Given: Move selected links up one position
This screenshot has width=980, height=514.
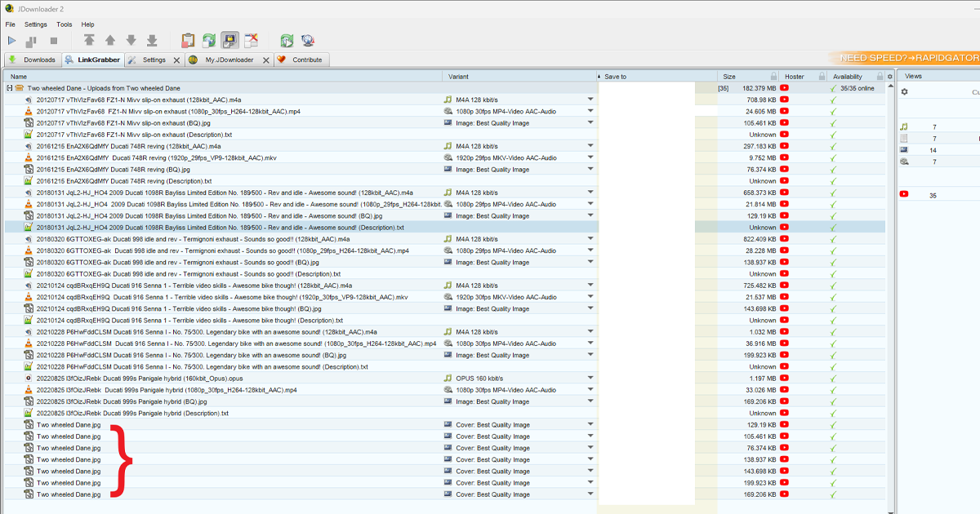Looking at the screenshot, I should click(110, 40).
